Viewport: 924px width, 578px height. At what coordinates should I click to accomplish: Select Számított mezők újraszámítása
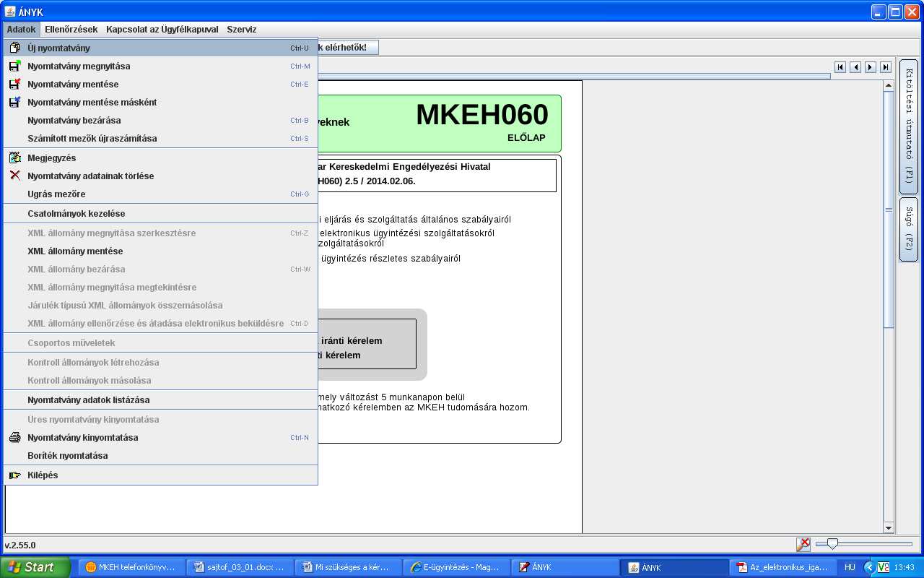pyautogui.click(x=160, y=138)
